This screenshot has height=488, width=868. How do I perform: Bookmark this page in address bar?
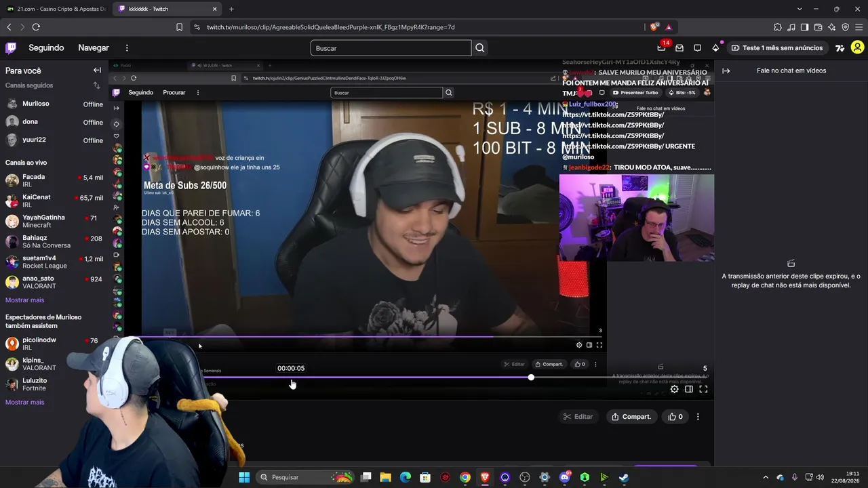tap(179, 27)
